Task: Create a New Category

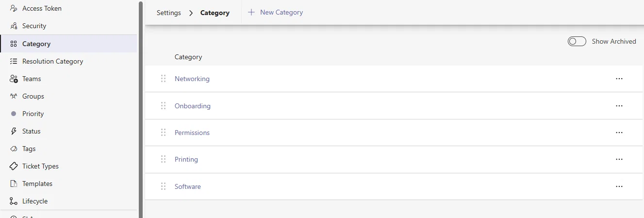Action: [x=275, y=12]
